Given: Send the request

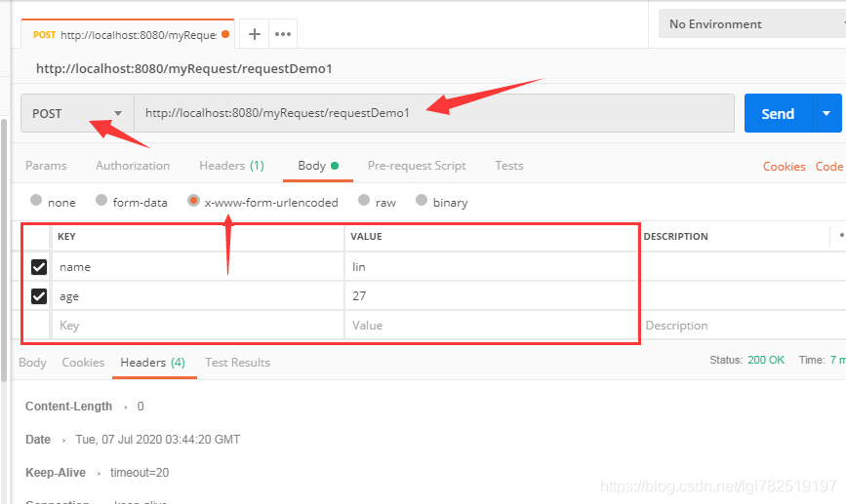Looking at the screenshot, I should [778, 113].
